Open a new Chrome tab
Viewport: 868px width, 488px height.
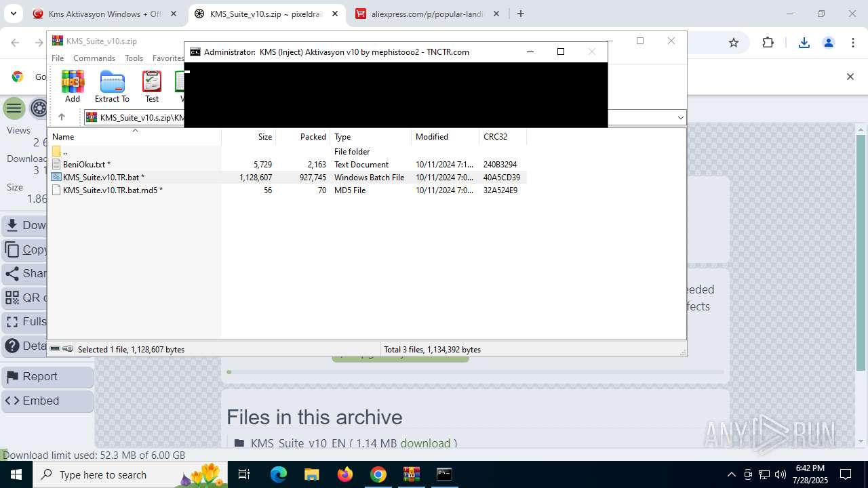tap(521, 14)
